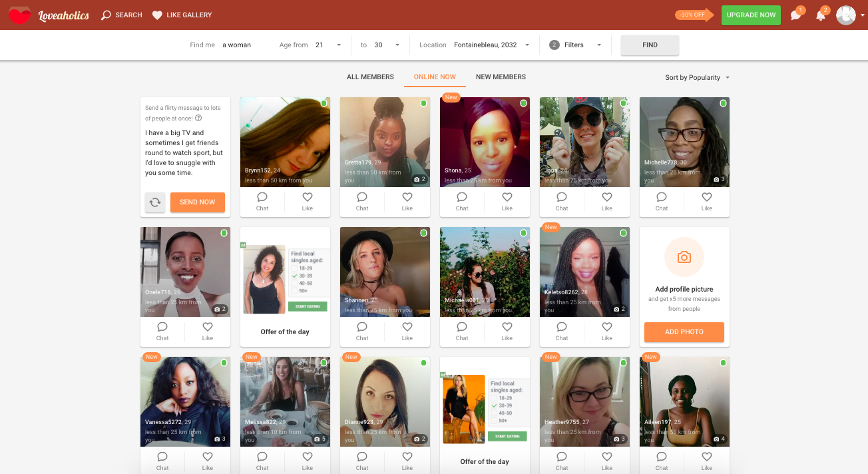Click the camera icon to add profile picture
The height and width of the screenshot is (474, 868).
[x=684, y=257]
